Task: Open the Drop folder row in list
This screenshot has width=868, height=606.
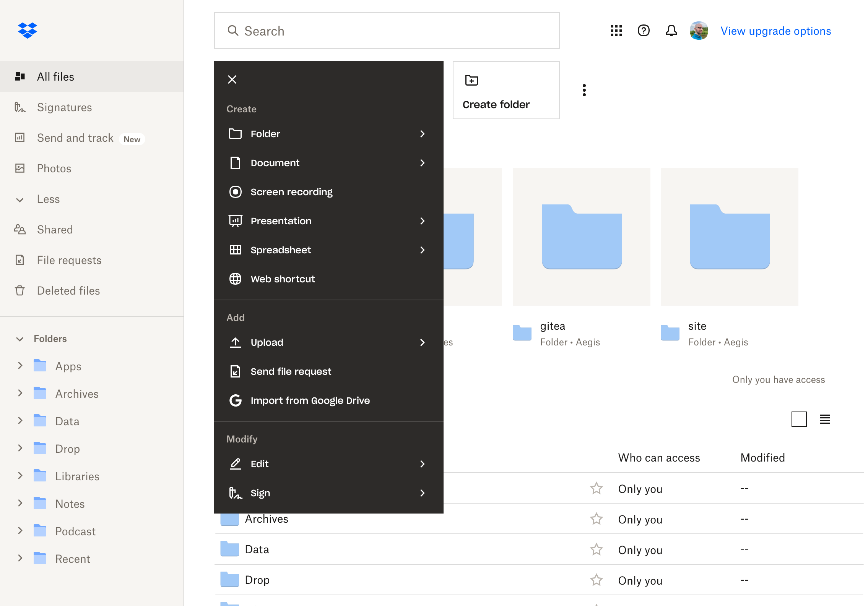Action: [x=539, y=580]
